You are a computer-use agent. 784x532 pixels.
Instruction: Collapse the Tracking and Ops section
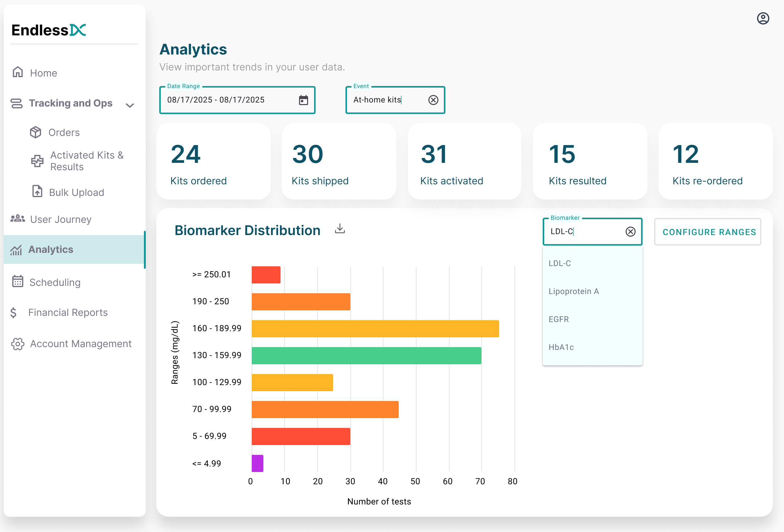pyautogui.click(x=130, y=105)
